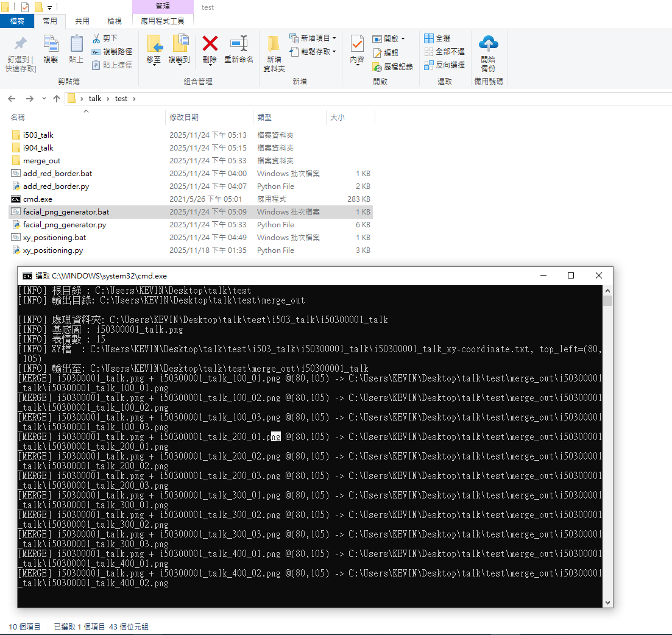Click the Copy (複製) ribbon icon

51,44
